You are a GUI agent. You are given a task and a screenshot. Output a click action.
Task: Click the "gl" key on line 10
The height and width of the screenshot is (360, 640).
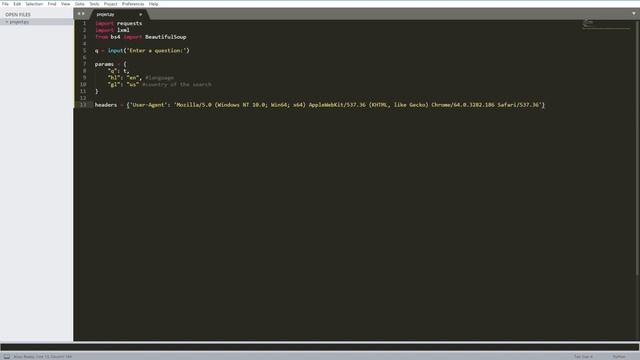pos(114,84)
